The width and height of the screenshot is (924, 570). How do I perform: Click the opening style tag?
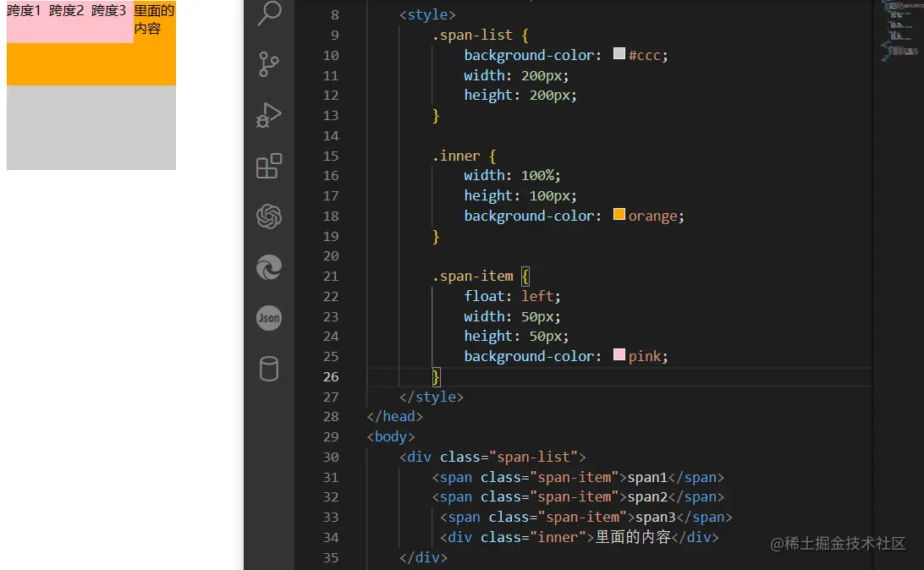[427, 14]
